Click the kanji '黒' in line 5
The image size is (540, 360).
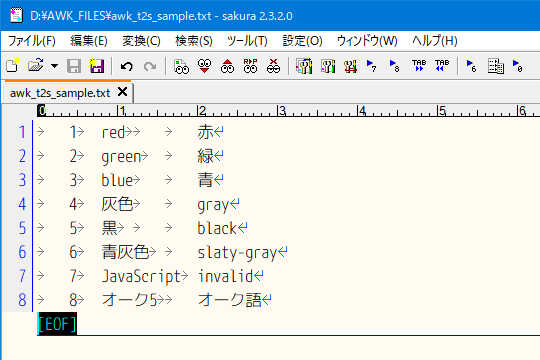click(x=110, y=228)
